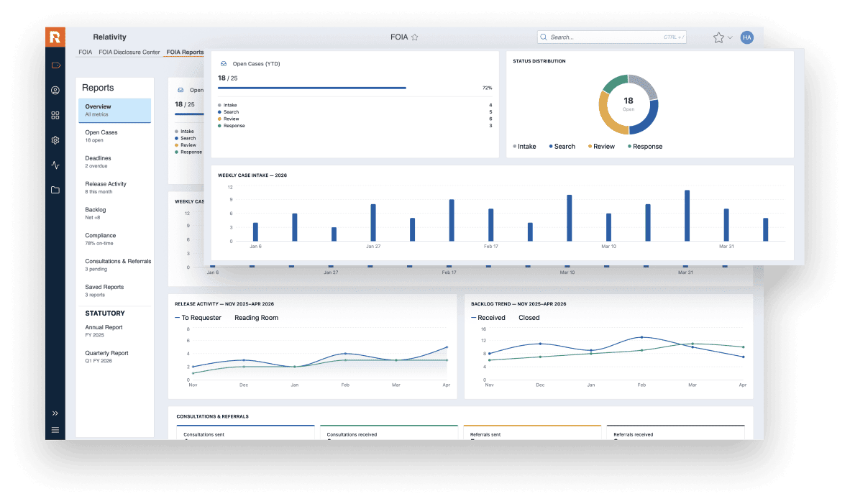This screenshot has width=850, height=504.
Task: Switch to the FOIA tab
Action: tap(85, 52)
